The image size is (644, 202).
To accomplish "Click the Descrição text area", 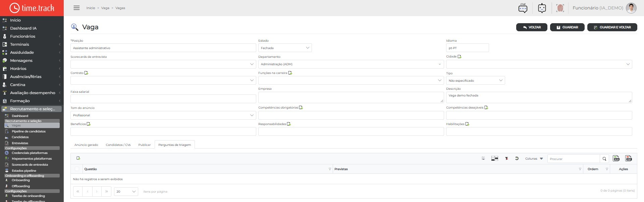I will point(539,97).
